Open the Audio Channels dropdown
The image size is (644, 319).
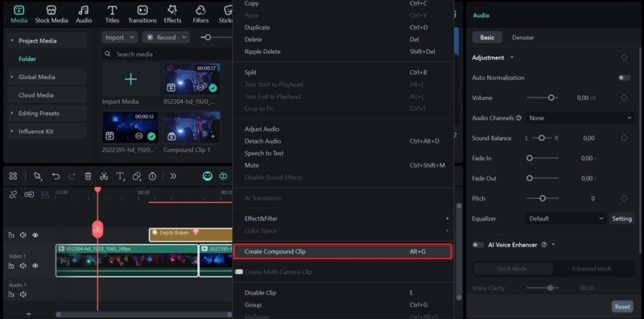[580, 118]
